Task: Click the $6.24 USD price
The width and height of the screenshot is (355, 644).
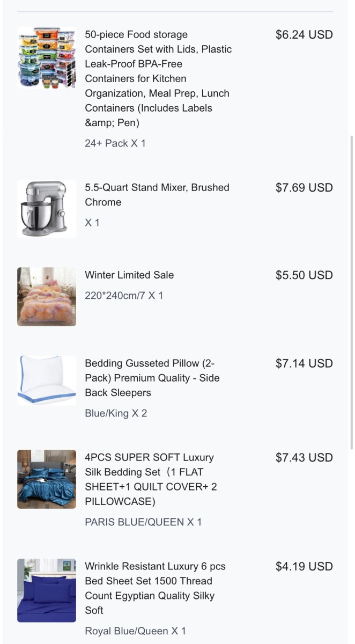Action: [304, 35]
